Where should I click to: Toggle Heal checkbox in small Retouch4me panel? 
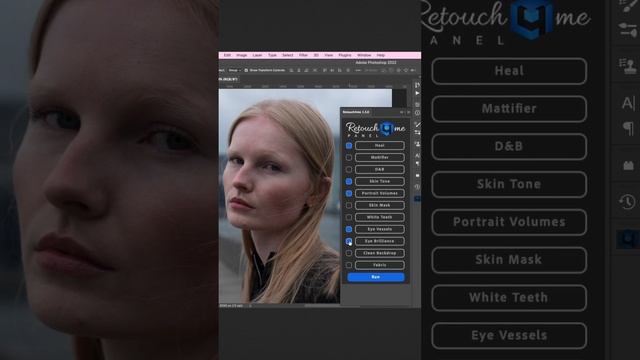point(349,145)
